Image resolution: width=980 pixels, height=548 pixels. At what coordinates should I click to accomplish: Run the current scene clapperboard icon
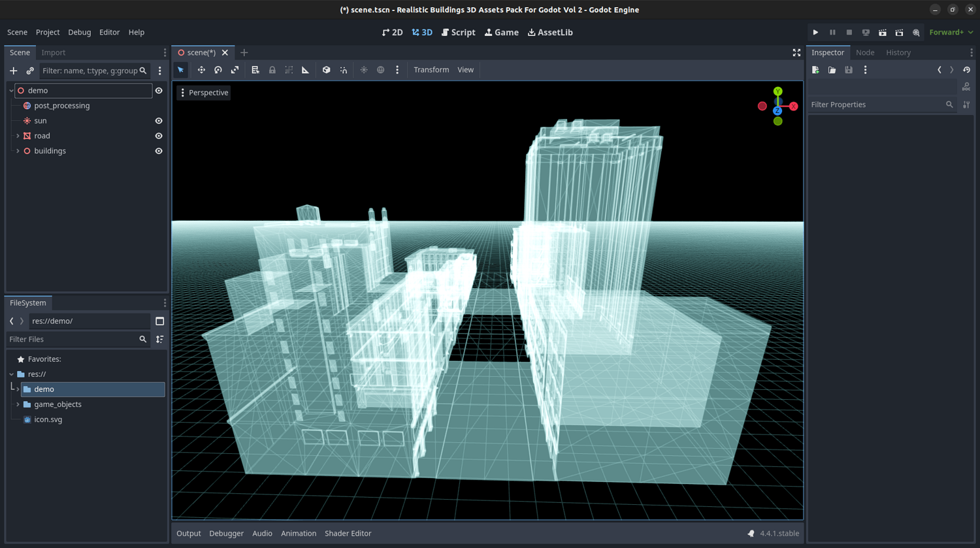(883, 32)
